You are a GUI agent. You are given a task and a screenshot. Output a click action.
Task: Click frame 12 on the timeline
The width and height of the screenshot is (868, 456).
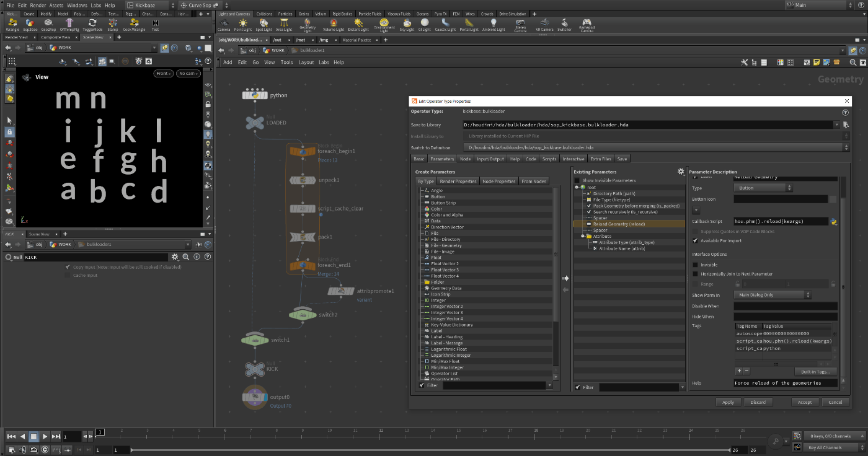(x=381, y=430)
